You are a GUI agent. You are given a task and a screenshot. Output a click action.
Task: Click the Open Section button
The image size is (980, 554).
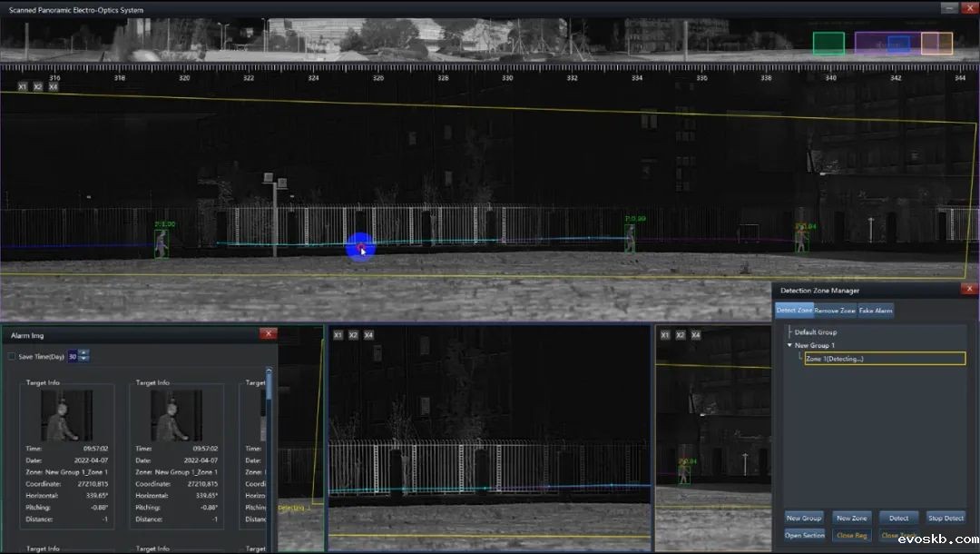click(x=804, y=535)
